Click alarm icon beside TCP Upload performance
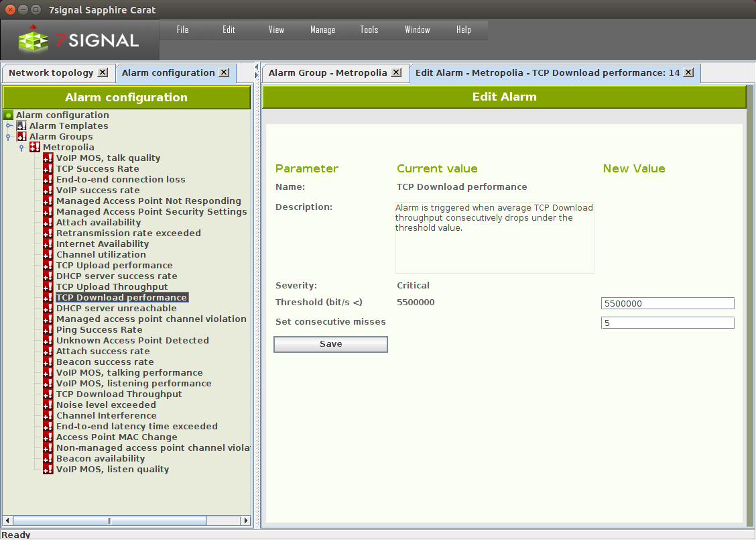The height and width of the screenshot is (540, 756). click(x=48, y=266)
